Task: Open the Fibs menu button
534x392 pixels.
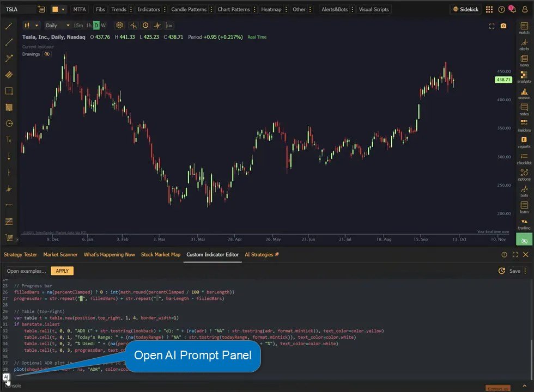Action: coord(100,10)
